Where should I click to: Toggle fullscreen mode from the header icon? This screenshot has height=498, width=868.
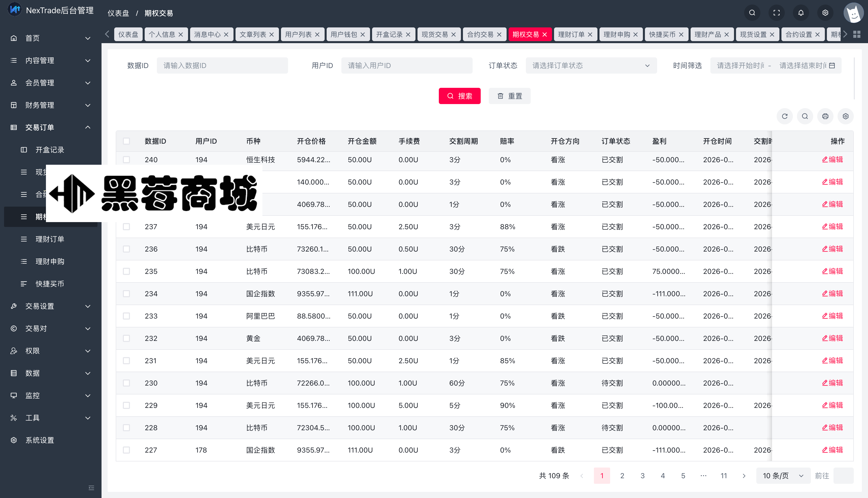pyautogui.click(x=776, y=13)
